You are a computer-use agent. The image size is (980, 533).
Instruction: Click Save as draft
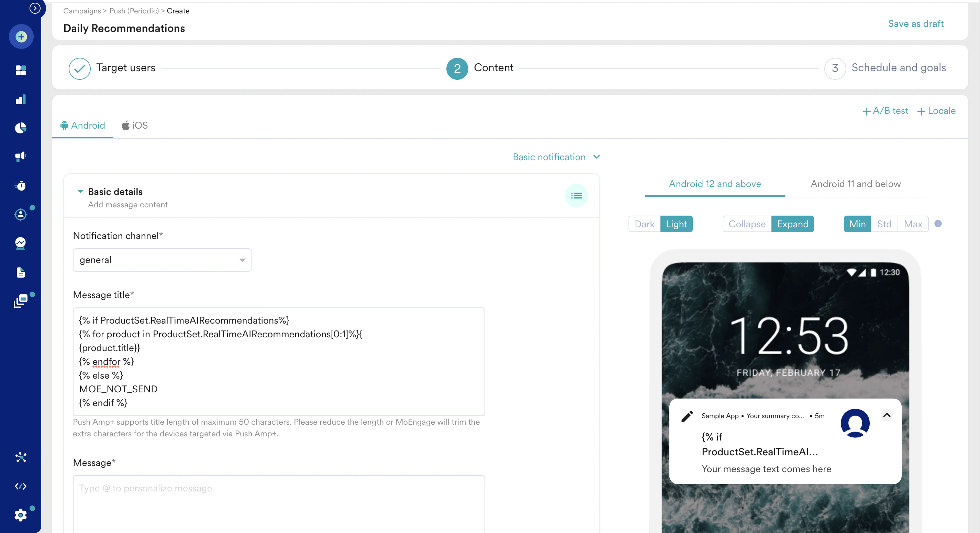tap(915, 24)
